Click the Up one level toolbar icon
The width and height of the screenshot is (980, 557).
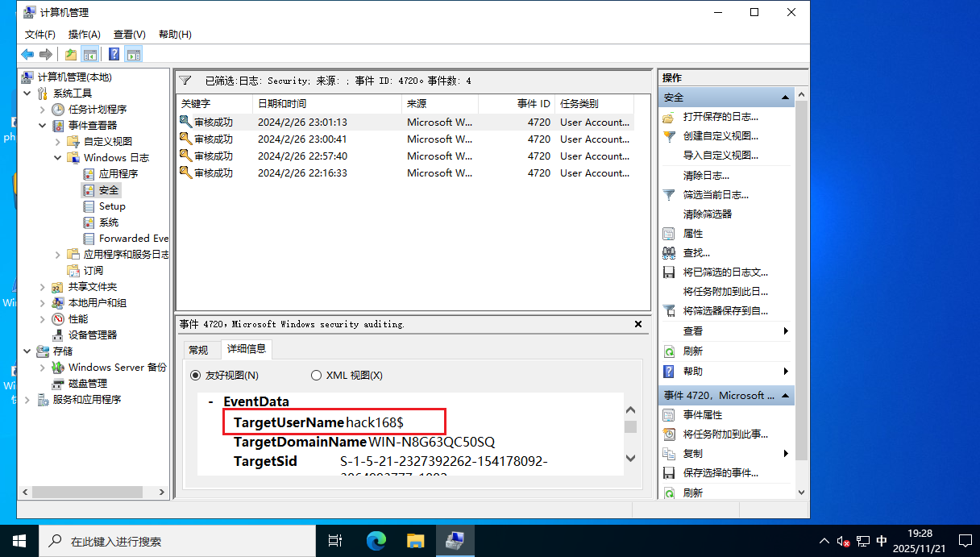(71, 54)
